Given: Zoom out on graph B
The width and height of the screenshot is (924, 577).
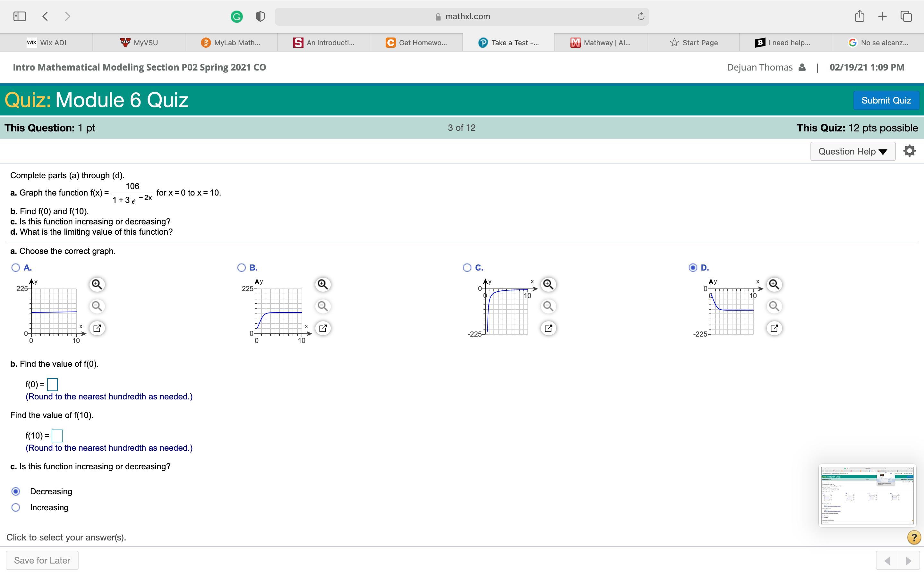Looking at the screenshot, I should tap(323, 306).
